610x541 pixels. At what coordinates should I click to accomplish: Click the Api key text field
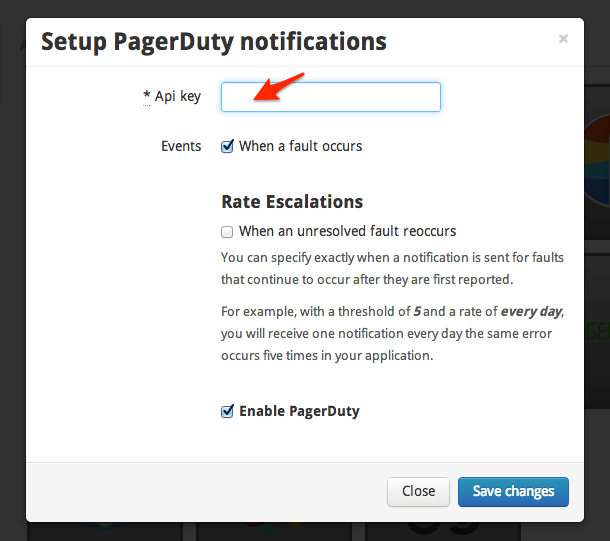point(330,97)
